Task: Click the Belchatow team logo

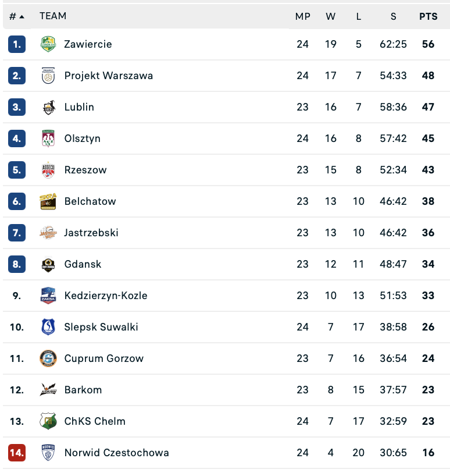Action: (48, 201)
